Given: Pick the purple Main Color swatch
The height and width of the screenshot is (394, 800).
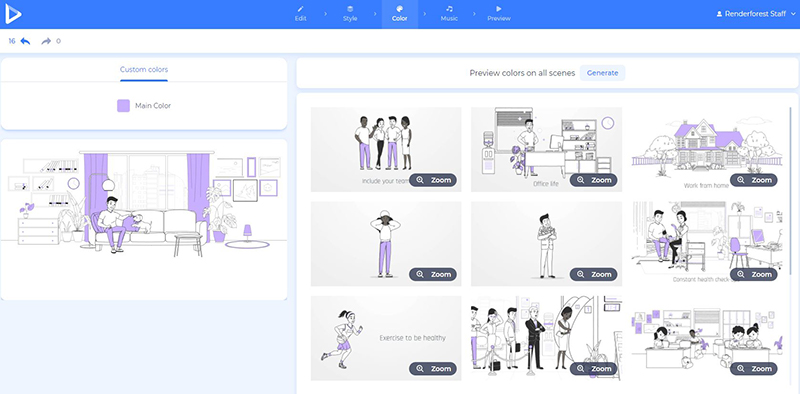Looking at the screenshot, I should (123, 106).
